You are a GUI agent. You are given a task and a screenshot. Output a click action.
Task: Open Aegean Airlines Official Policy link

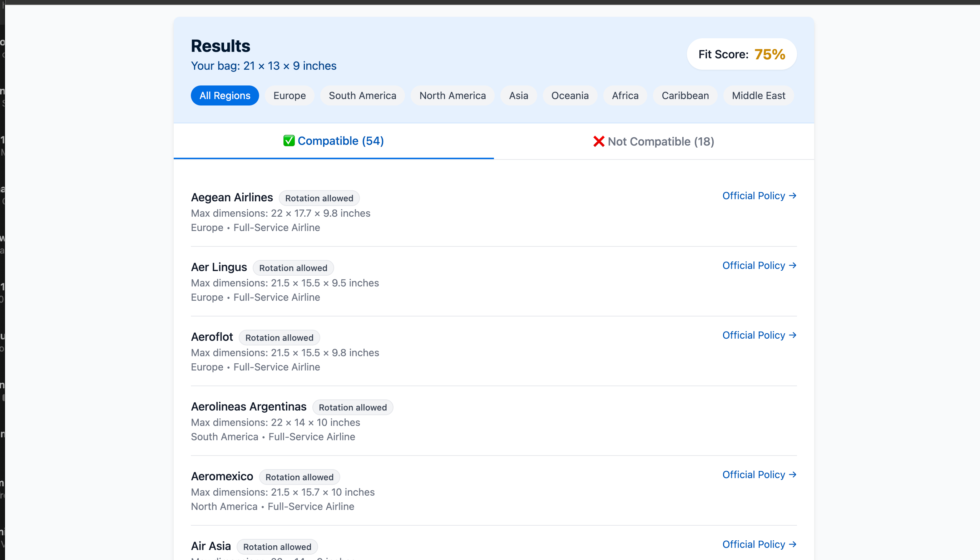[x=759, y=196]
